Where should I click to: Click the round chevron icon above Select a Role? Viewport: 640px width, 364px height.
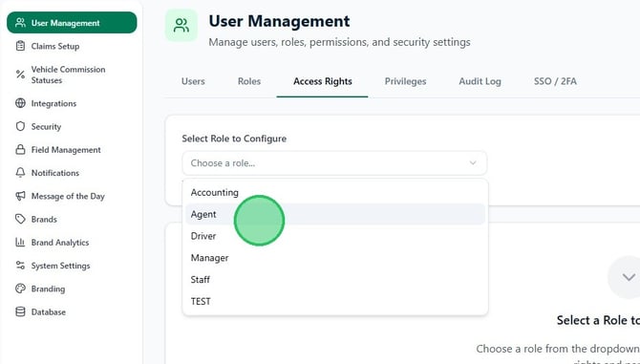628,277
